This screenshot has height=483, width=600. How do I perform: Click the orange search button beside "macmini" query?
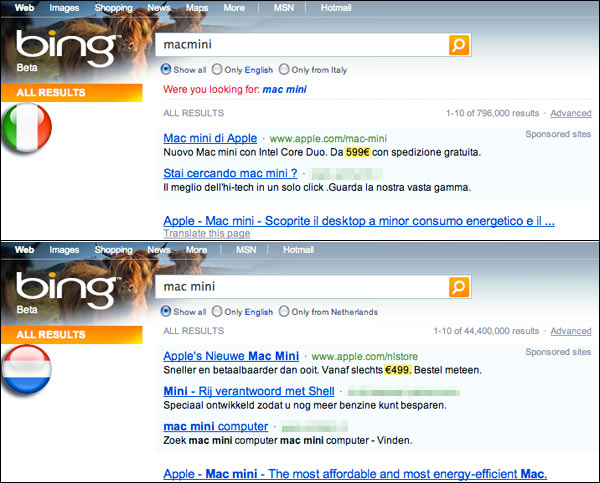pos(458,45)
